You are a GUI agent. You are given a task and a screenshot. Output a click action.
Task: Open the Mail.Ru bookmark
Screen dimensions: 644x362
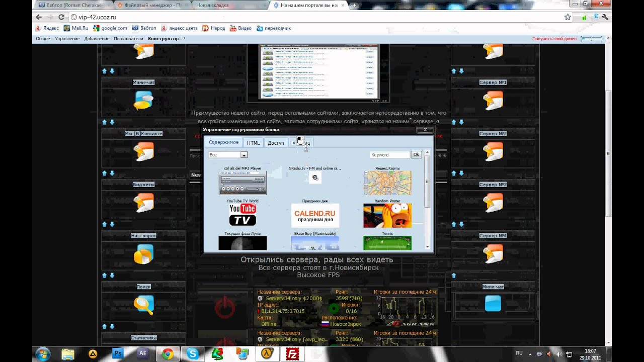[76, 28]
